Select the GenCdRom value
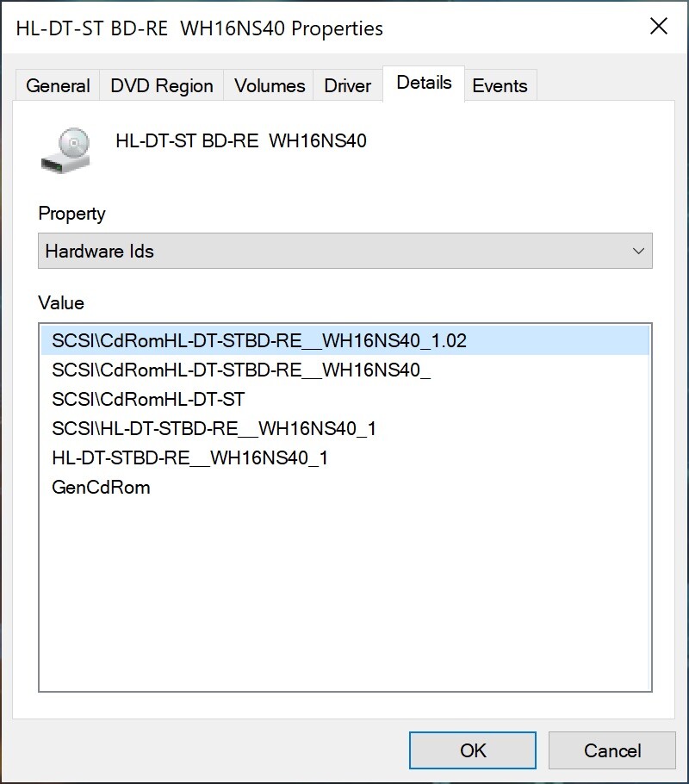This screenshot has height=784, width=689. tap(345, 487)
